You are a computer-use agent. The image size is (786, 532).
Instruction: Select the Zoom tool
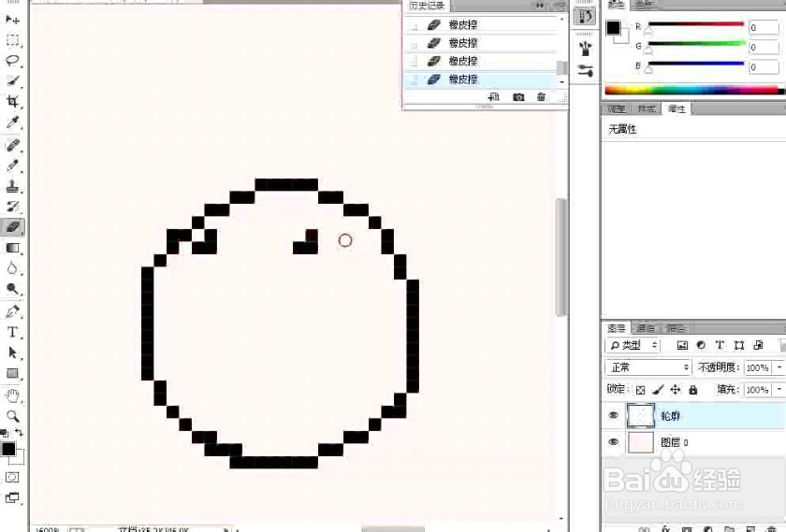[12, 416]
